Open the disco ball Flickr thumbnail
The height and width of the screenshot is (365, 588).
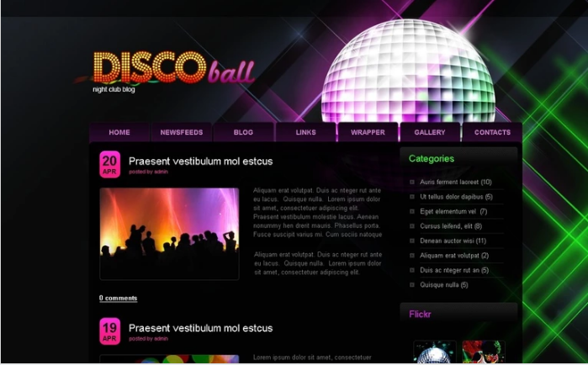(435, 352)
